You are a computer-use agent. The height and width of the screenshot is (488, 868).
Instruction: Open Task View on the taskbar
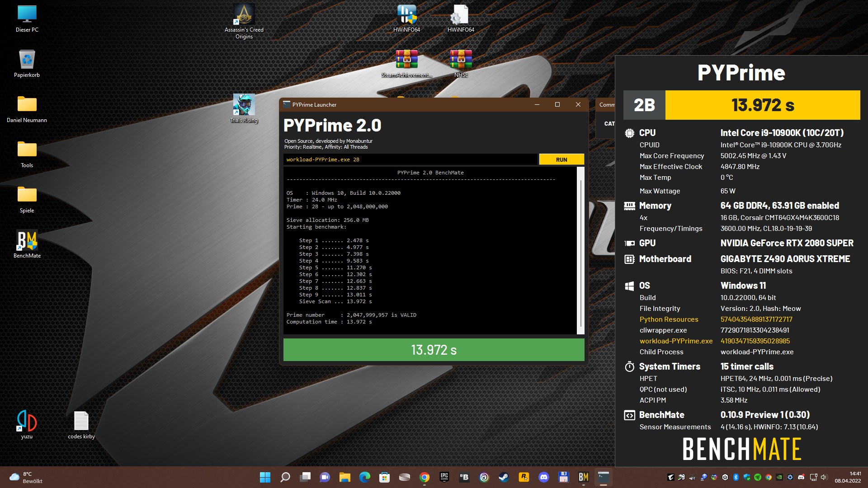[x=305, y=477]
